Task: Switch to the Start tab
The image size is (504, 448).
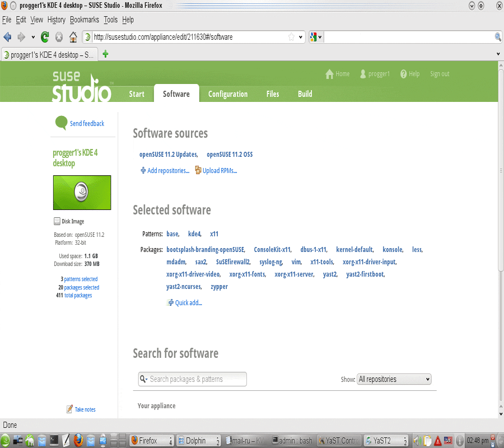Action: coord(137,94)
